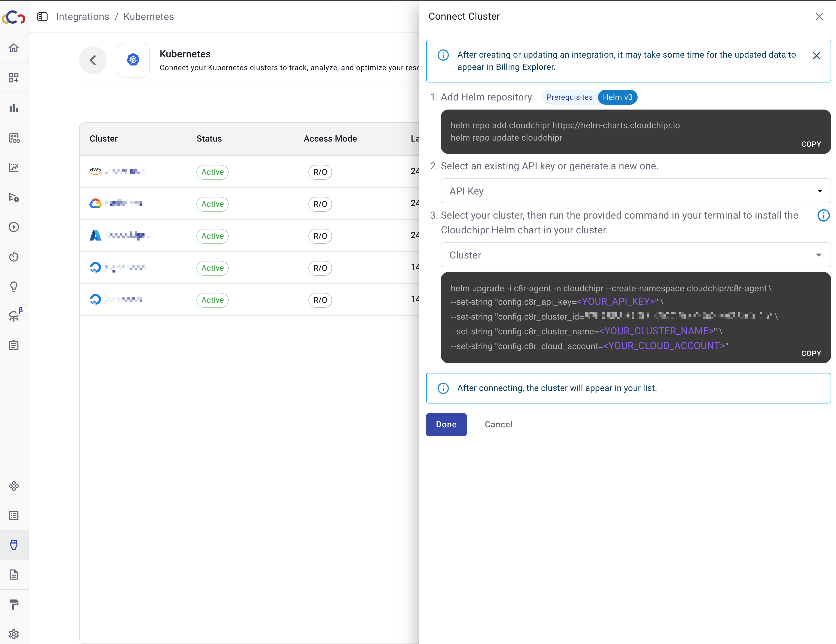Dismiss the Billing Explorer info alert
The width and height of the screenshot is (836, 644).
coord(816,56)
